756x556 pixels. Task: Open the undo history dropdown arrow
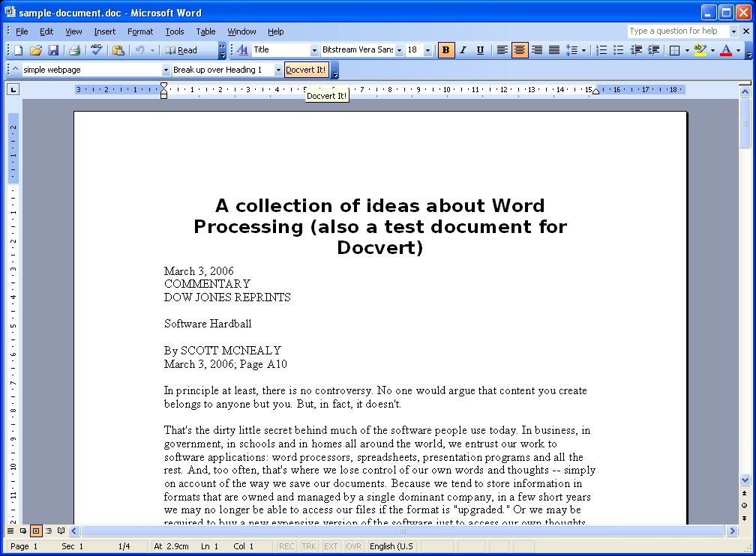pos(152,50)
